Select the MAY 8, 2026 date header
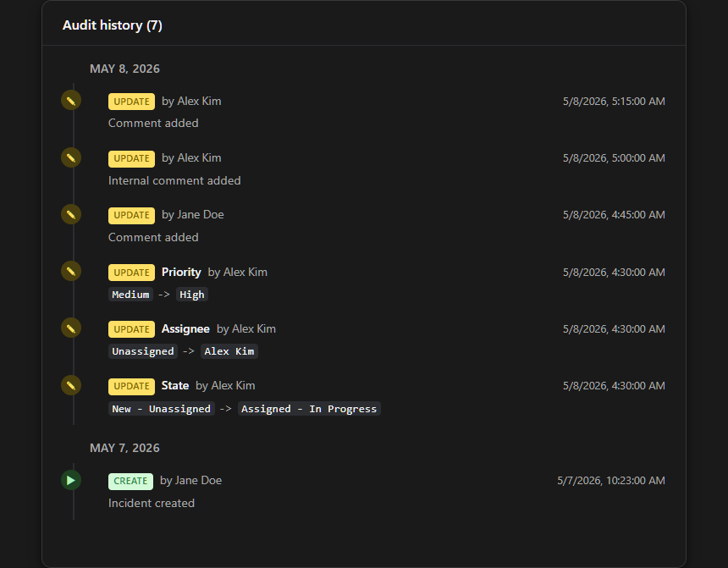This screenshot has height=568, width=728. (x=124, y=69)
